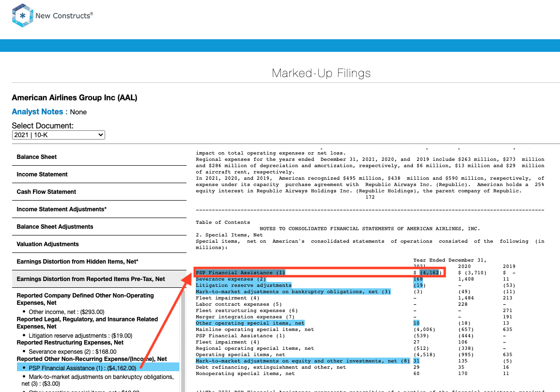560x392 pixels.
Task: Click highlighted 'Litigation reserve adjustments' in the filing table
Action: pos(244,285)
